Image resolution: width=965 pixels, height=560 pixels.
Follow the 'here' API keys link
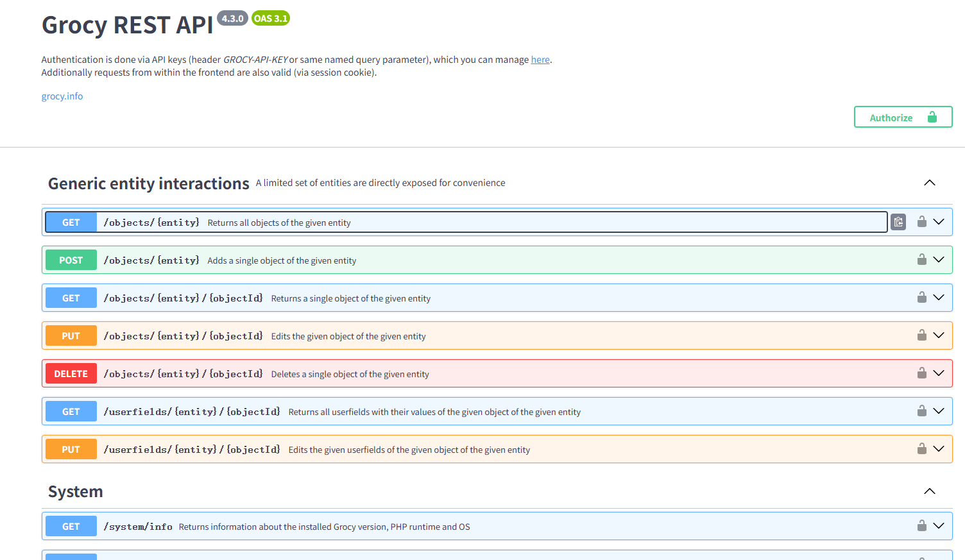click(x=540, y=60)
